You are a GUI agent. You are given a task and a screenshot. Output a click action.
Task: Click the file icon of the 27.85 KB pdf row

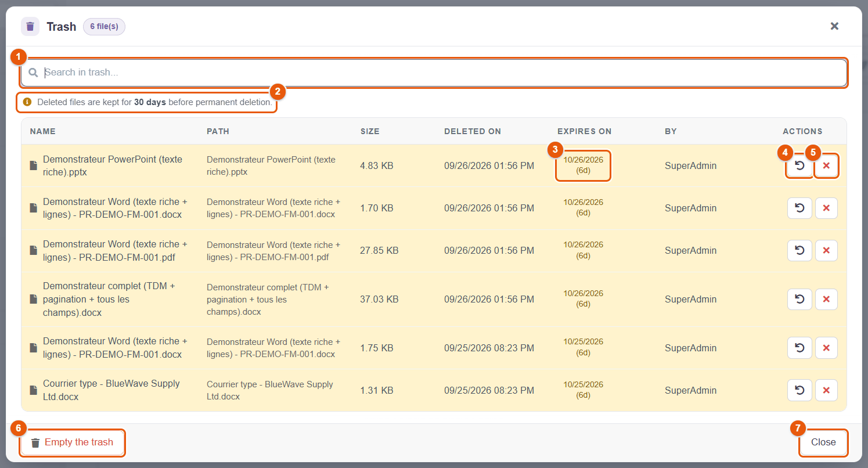click(33, 251)
